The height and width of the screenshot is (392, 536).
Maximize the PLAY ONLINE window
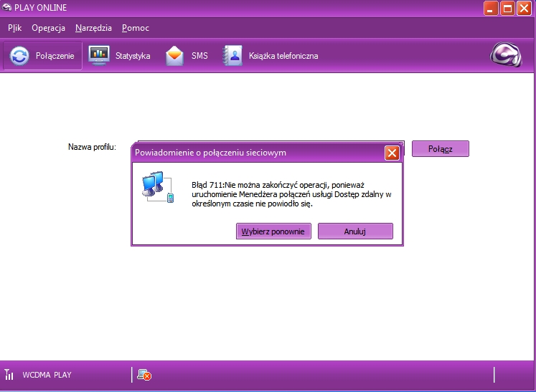pos(507,8)
